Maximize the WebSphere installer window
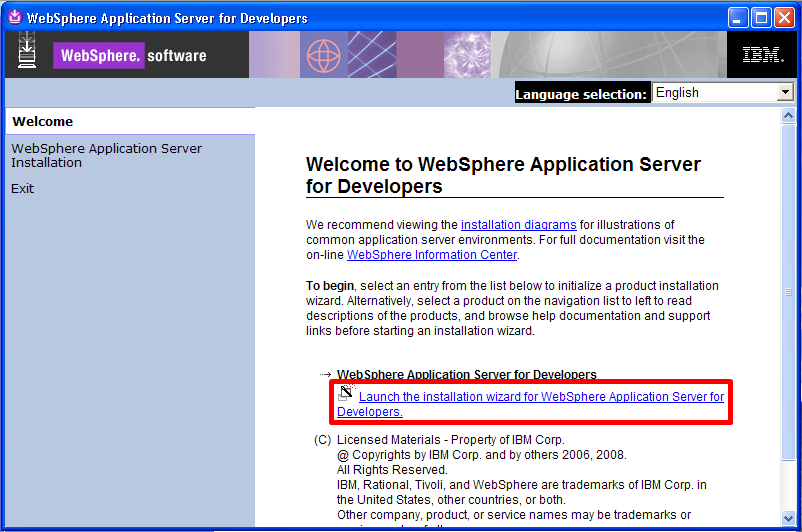802x532 pixels. (761, 18)
